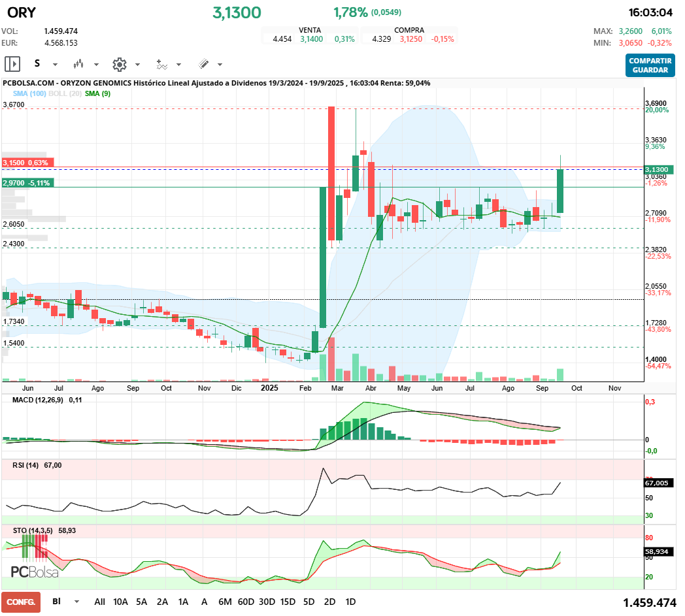Click the red CONFG. button
This screenshot has width=685, height=616.
click(21, 602)
